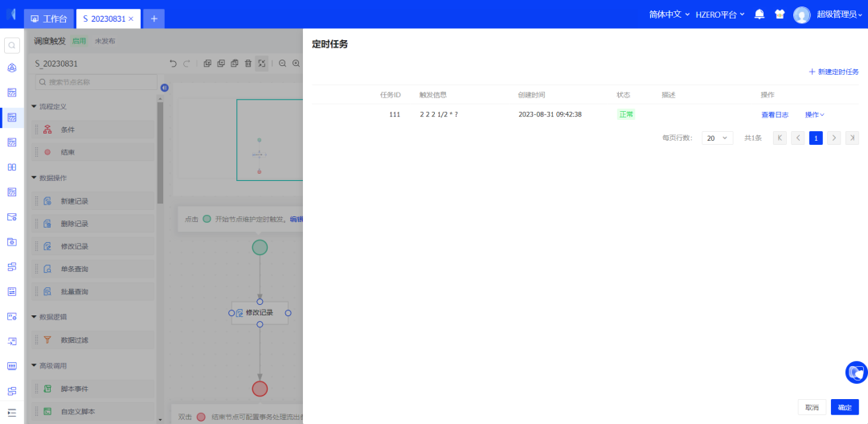Click the 确定 confirm button

pos(845,407)
